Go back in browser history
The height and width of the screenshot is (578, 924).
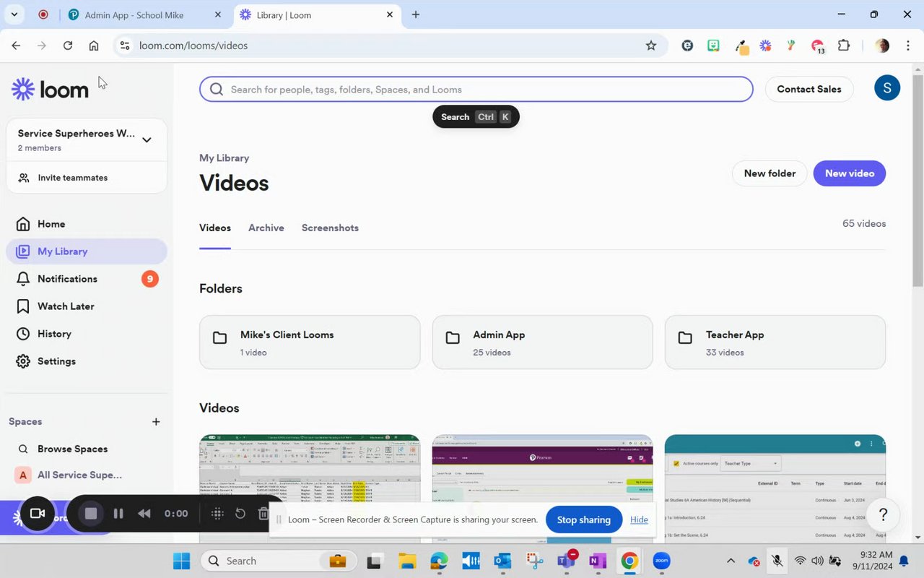click(16, 46)
